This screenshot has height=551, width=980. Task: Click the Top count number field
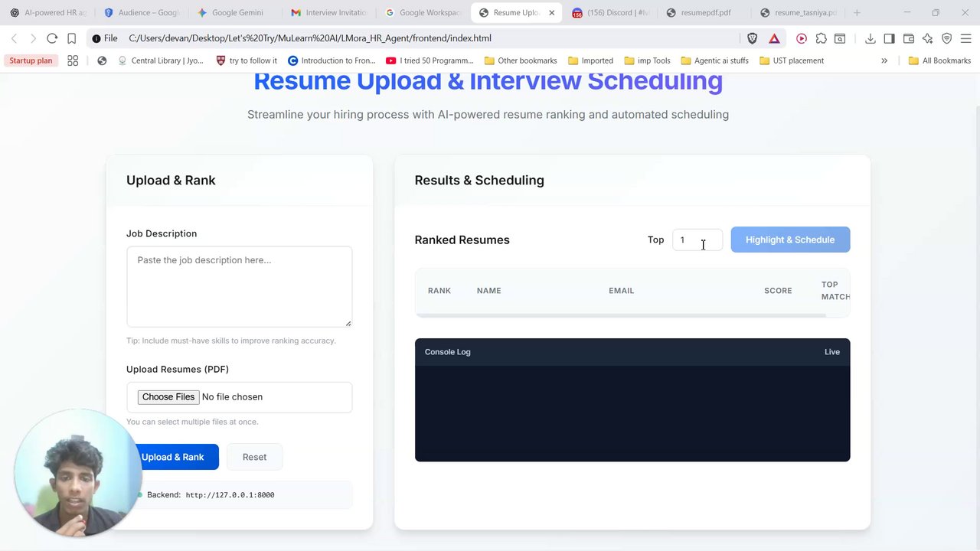click(x=697, y=240)
